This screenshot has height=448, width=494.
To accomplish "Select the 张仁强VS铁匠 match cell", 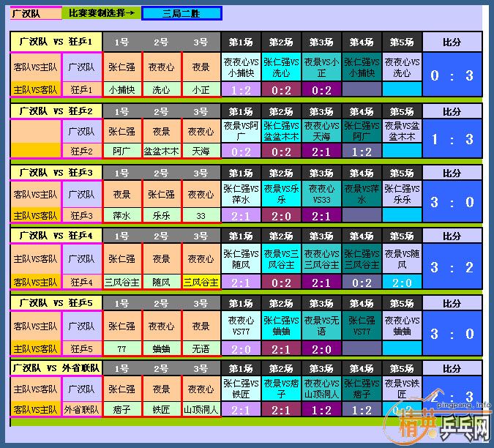I will (241, 389).
